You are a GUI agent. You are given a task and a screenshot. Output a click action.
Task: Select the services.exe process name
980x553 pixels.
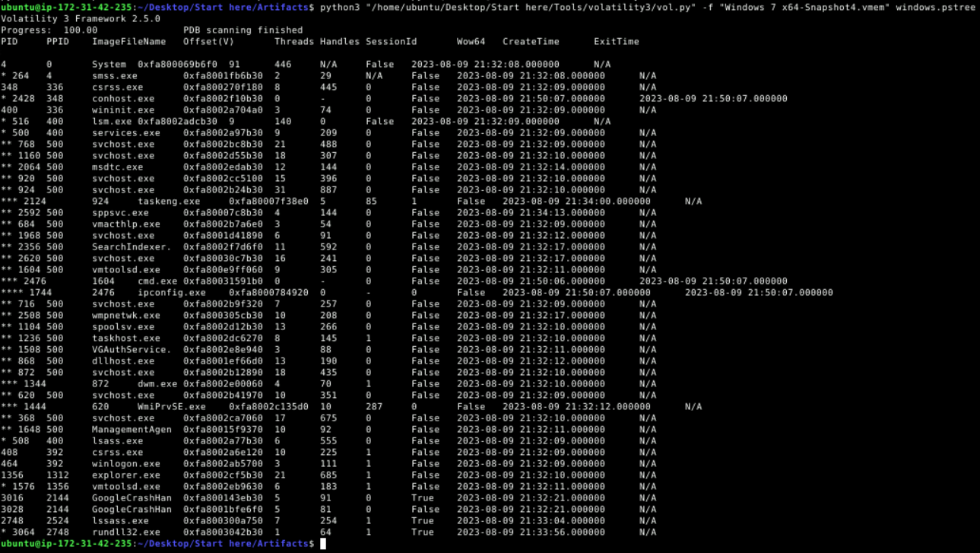(x=126, y=132)
